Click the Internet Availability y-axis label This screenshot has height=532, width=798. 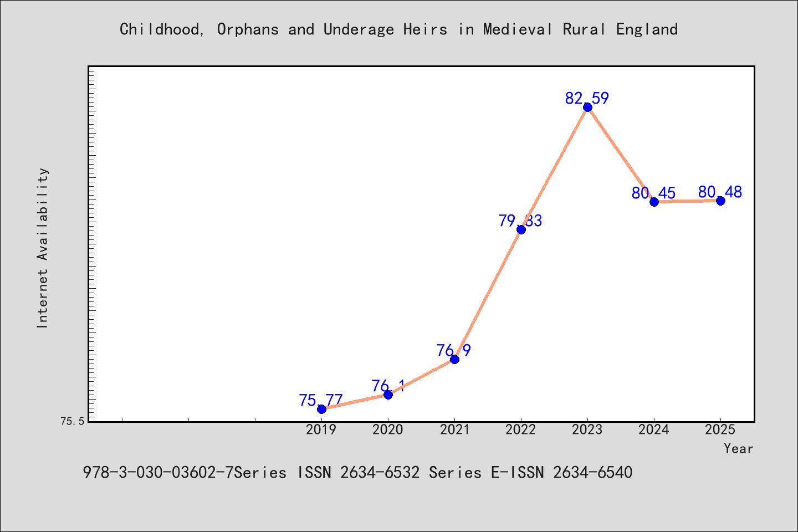pos(43,248)
